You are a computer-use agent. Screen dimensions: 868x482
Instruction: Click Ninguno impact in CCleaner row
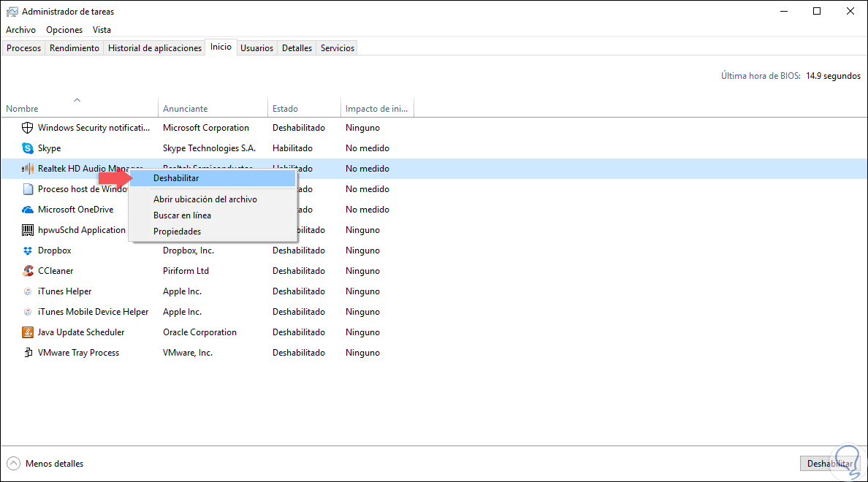click(362, 271)
